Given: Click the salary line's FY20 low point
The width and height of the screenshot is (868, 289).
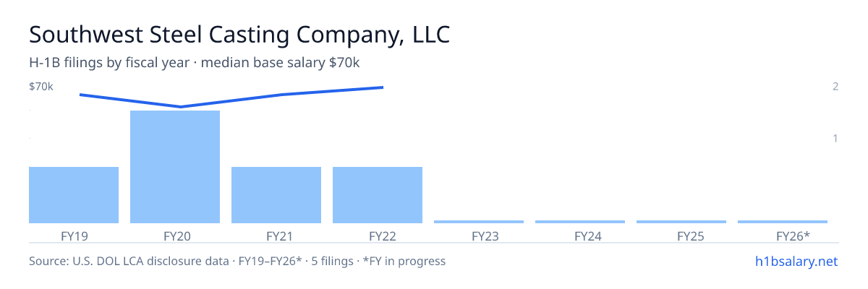Looking at the screenshot, I should click(x=181, y=107).
